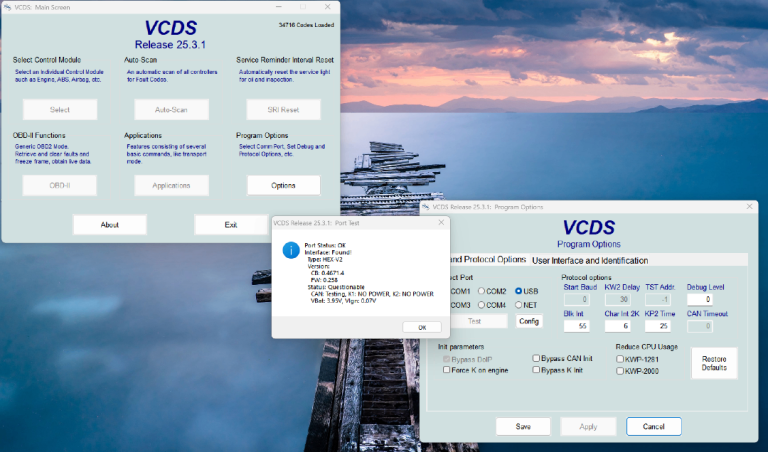Select the USB port radio button

519,291
